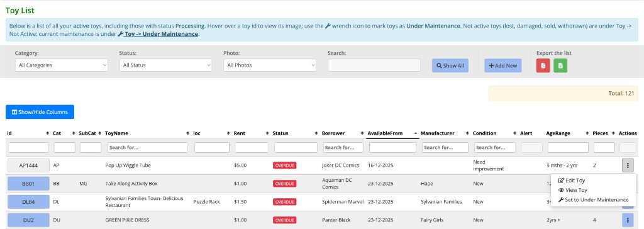Click borrower Panter Black
The width and height of the screenshot is (644, 229).
337,220
